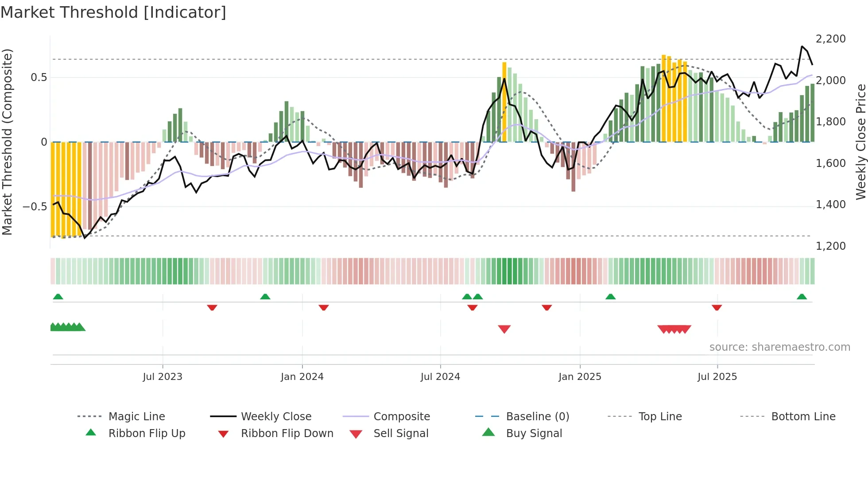
Task: Click the Ribbon Flip Down legend triangle
Action: point(223,434)
